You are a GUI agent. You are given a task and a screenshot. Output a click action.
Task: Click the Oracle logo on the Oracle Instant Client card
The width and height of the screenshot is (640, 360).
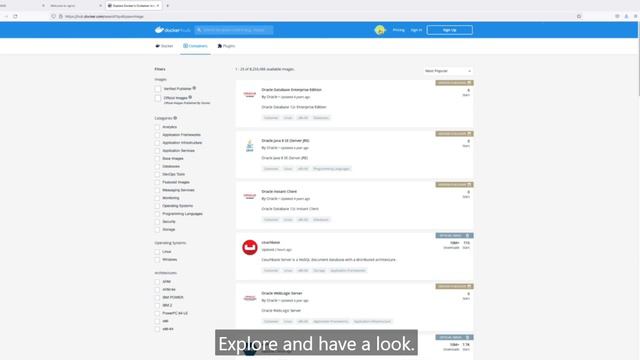[x=250, y=196]
